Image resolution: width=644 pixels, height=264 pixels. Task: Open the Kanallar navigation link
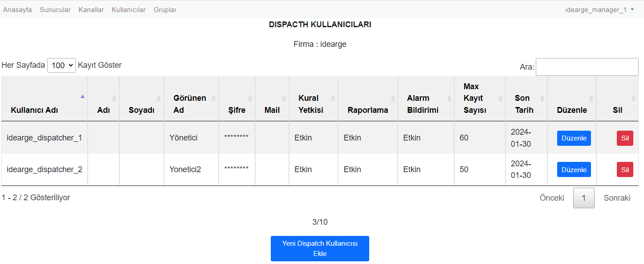click(x=91, y=10)
